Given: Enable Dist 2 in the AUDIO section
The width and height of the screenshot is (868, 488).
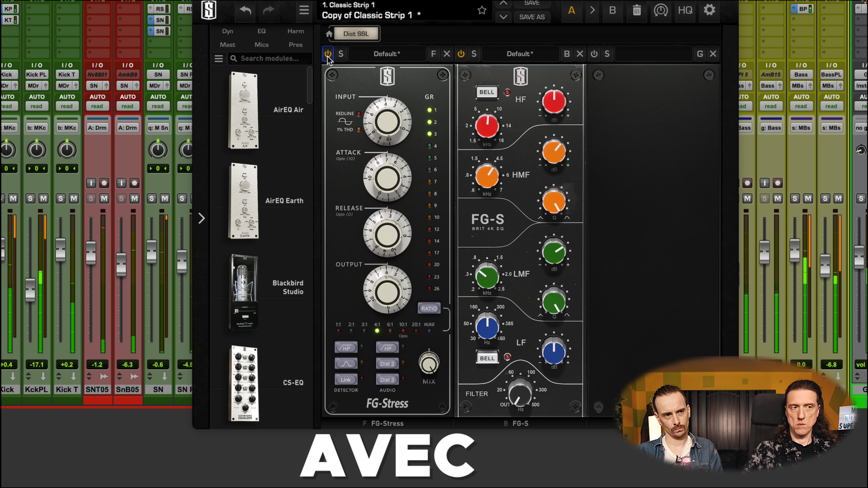Looking at the screenshot, I should [x=387, y=364].
